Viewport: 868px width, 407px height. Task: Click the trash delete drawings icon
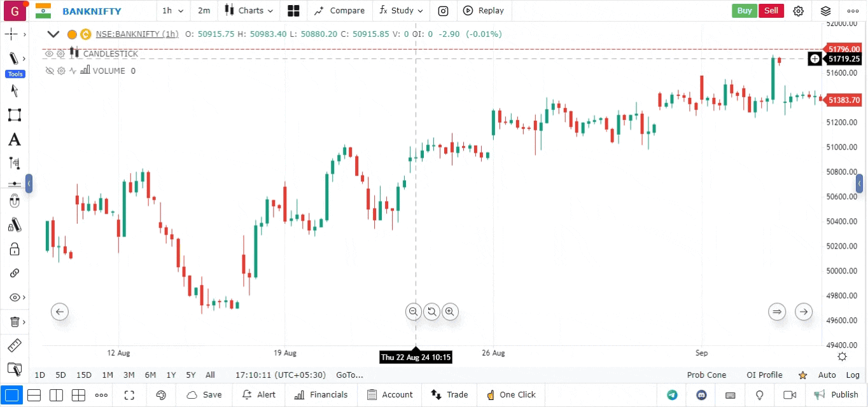(x=14, y=322)
